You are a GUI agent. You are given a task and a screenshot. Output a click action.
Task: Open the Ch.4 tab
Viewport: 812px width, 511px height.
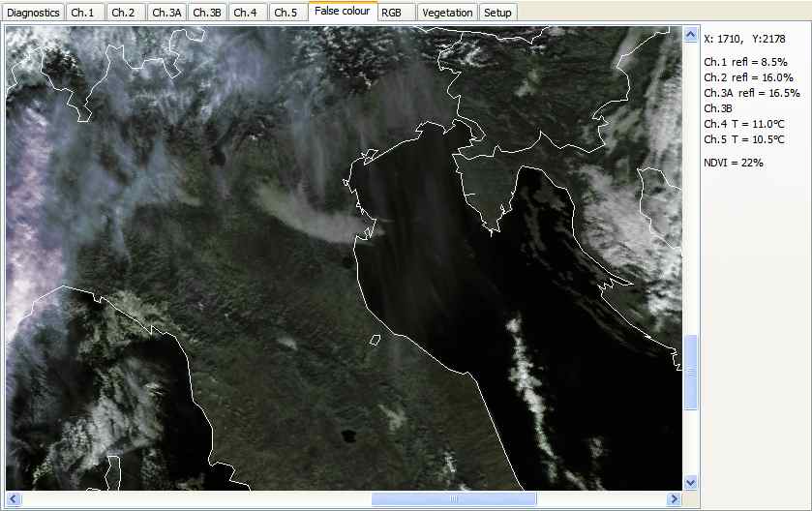(x=246, y=13)
